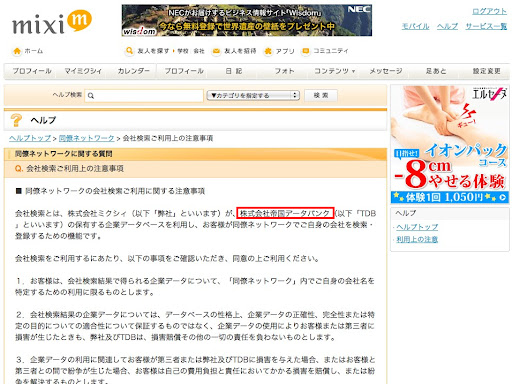Open the カテゴリを指定する dropdown
Screen dimensions: 512x384
(x=253, y=96)
